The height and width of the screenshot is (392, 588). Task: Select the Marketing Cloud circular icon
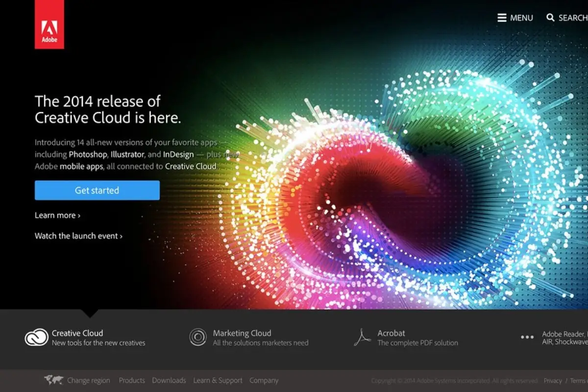coord(197,337)
